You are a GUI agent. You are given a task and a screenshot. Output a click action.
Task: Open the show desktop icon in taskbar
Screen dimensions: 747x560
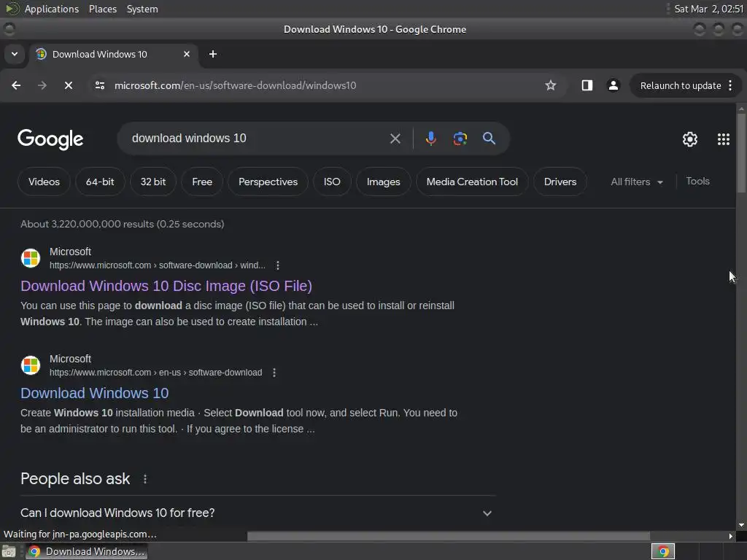(9, 551)
